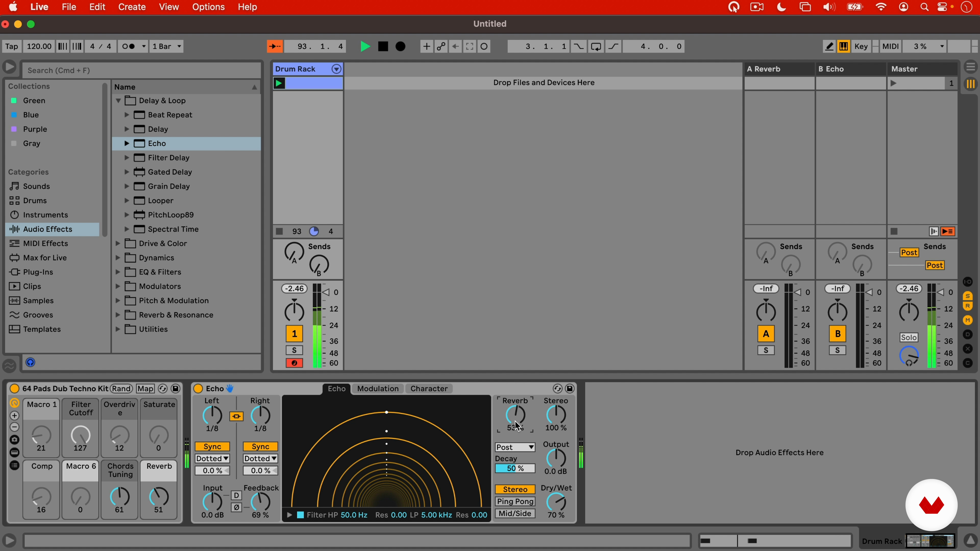980x551 pixels.
Task: Open the View menu
Action: point(168,7)
